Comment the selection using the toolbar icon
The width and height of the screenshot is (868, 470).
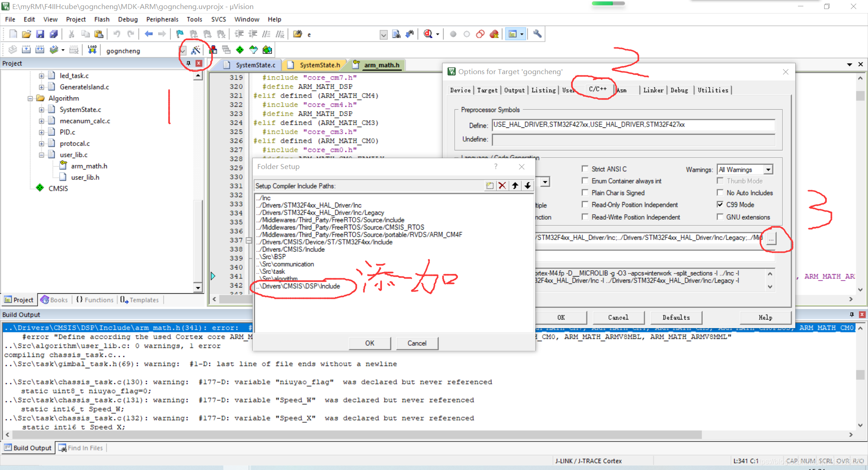(x=267, y=34)
